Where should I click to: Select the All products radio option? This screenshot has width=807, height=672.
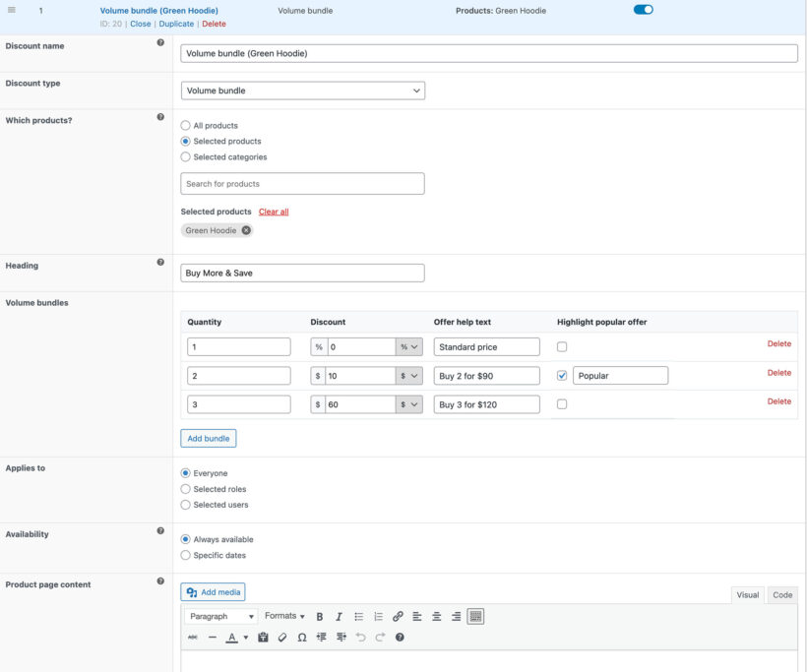184,125
